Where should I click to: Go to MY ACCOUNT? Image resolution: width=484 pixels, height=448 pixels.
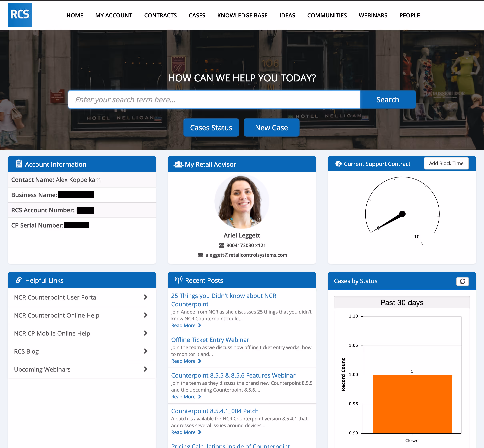pos(114,15)
